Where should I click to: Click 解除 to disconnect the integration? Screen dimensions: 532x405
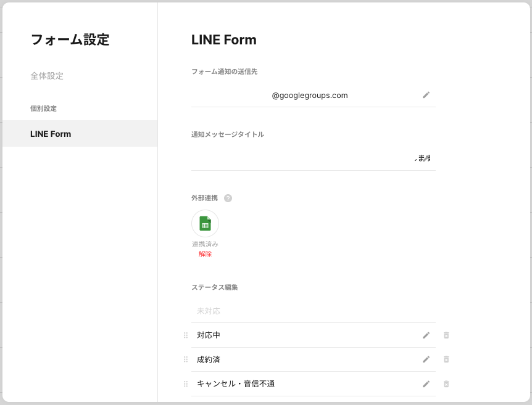pyautogui.click(x=205, y=254)
